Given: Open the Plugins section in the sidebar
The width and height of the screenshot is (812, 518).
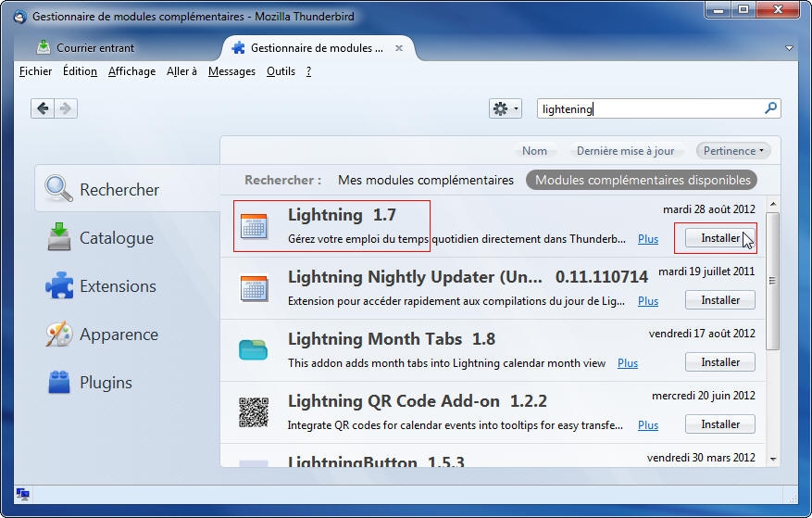Looking at the screenshot, I should [128, 382].
